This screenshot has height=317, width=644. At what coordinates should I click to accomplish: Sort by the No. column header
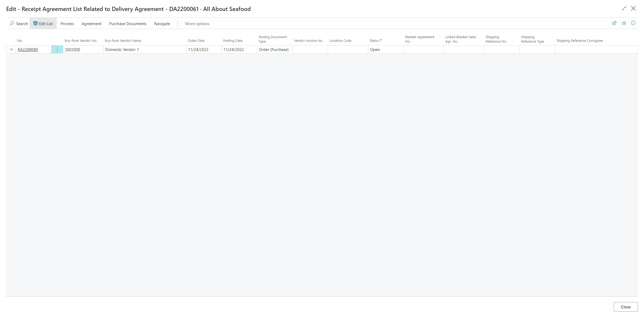(x=20, y=41)
